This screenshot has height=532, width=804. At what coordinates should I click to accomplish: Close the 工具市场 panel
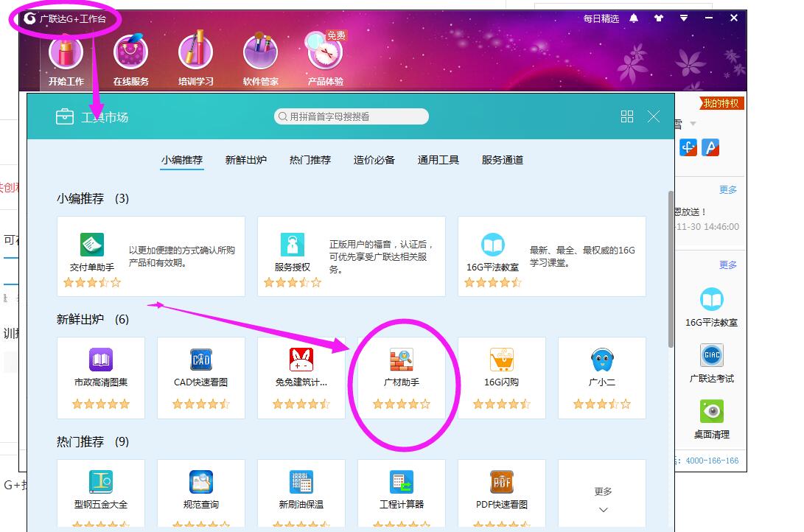click(x=653, y=116)
